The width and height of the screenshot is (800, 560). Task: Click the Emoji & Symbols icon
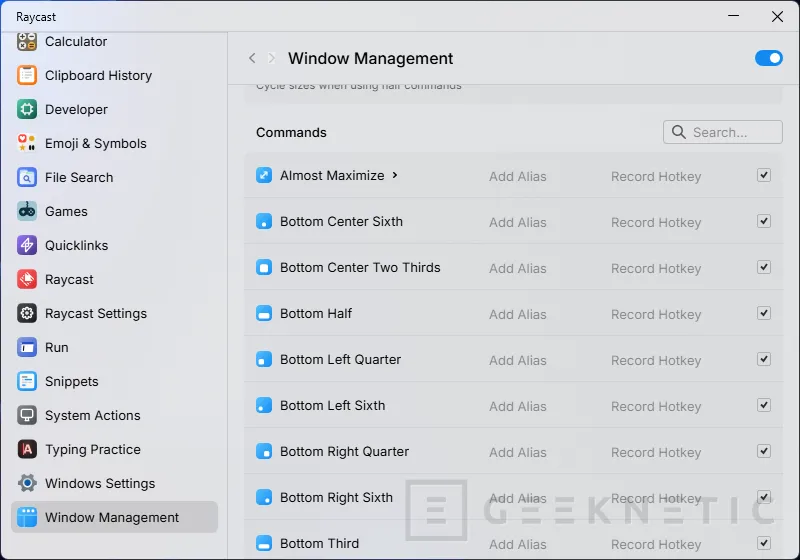coord(27,143)
